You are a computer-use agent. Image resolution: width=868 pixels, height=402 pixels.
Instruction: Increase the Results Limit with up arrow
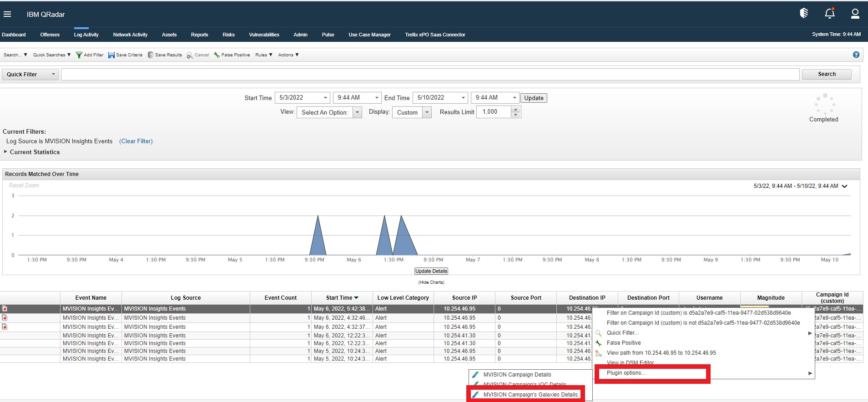[515, 109]
